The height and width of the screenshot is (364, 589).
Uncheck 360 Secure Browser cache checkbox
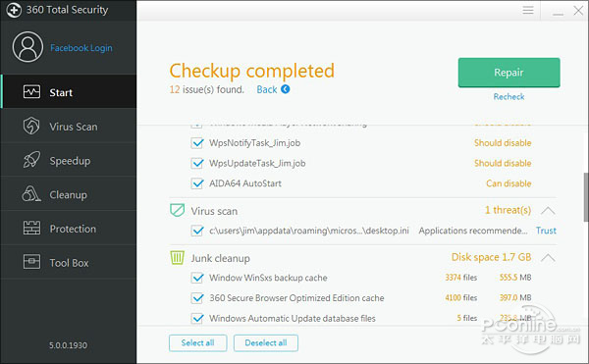pyautogui.click(x=197, y=298)
